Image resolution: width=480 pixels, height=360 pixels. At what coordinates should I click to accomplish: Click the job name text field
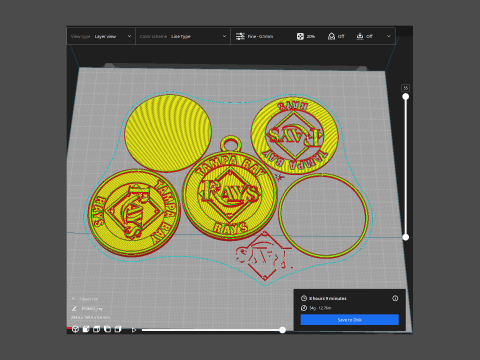point(92,309)
